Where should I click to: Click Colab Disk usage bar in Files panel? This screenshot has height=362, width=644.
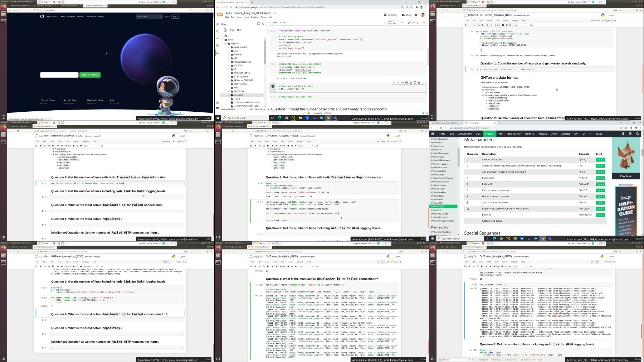click(x=238, y=109)
